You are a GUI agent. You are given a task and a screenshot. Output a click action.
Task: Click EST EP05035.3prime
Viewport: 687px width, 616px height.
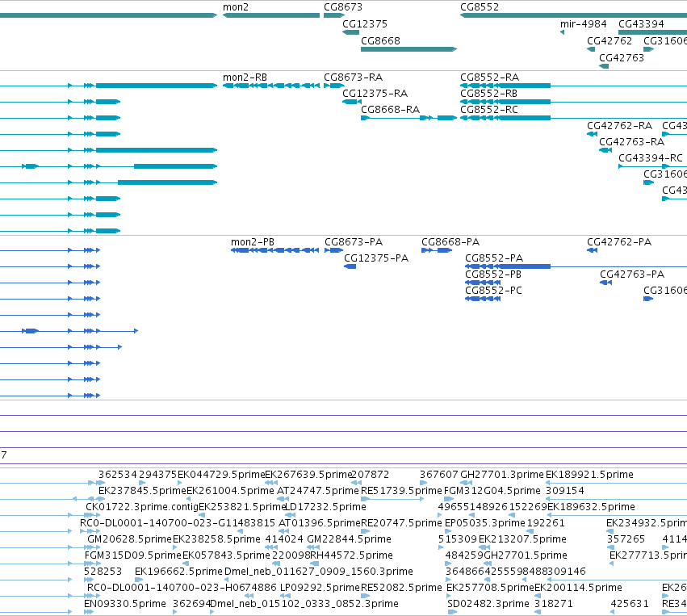484,523
